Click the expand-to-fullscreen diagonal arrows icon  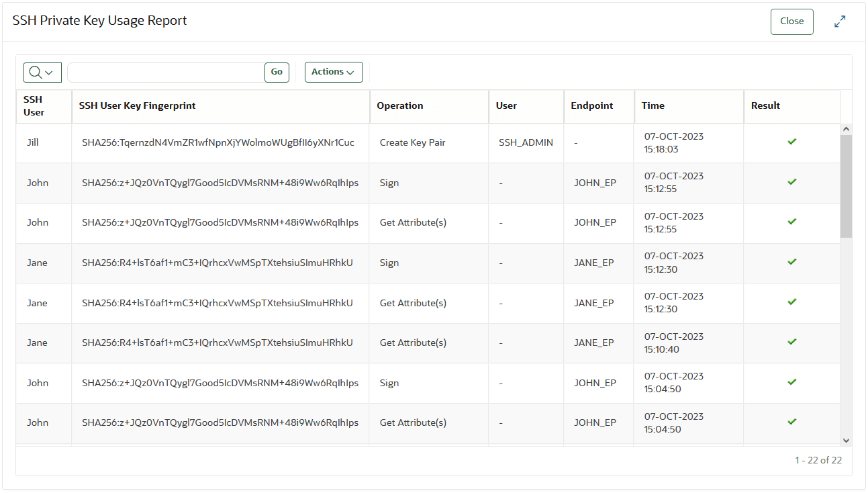840,21
